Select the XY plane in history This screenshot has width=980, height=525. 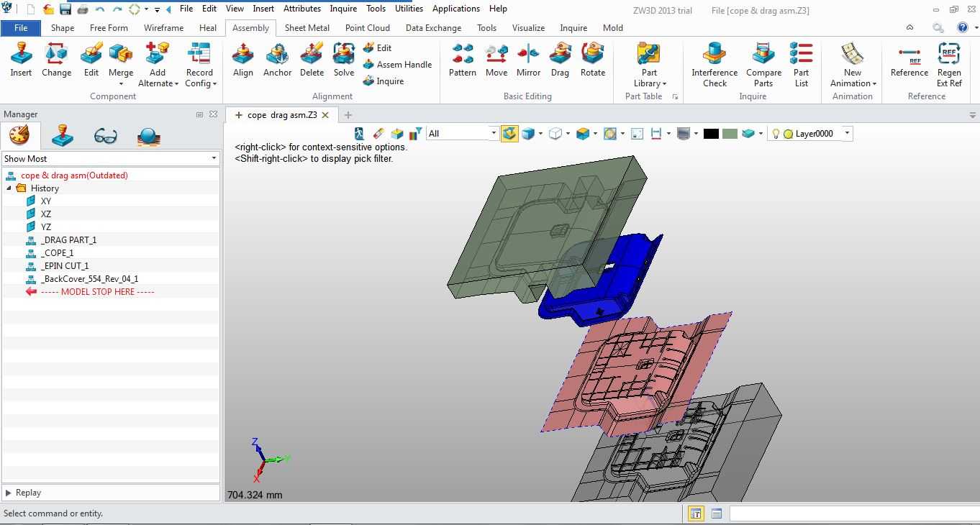tap(46, 201)
